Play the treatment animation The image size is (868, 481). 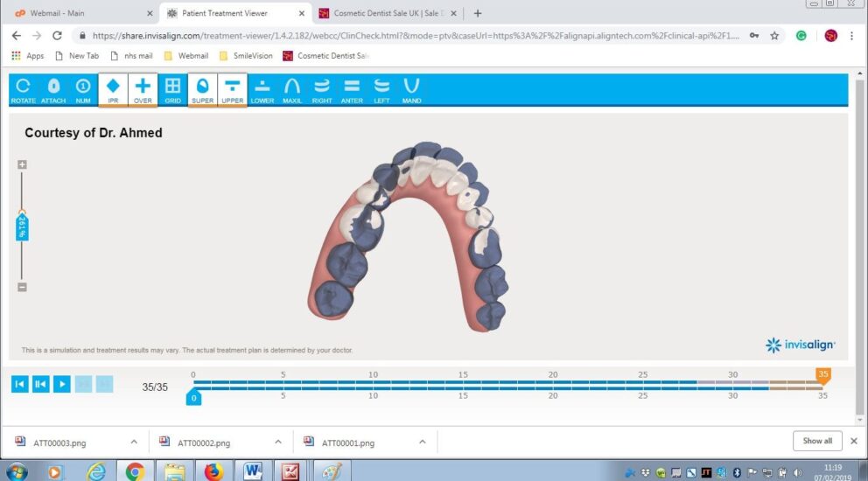point(62,384)
